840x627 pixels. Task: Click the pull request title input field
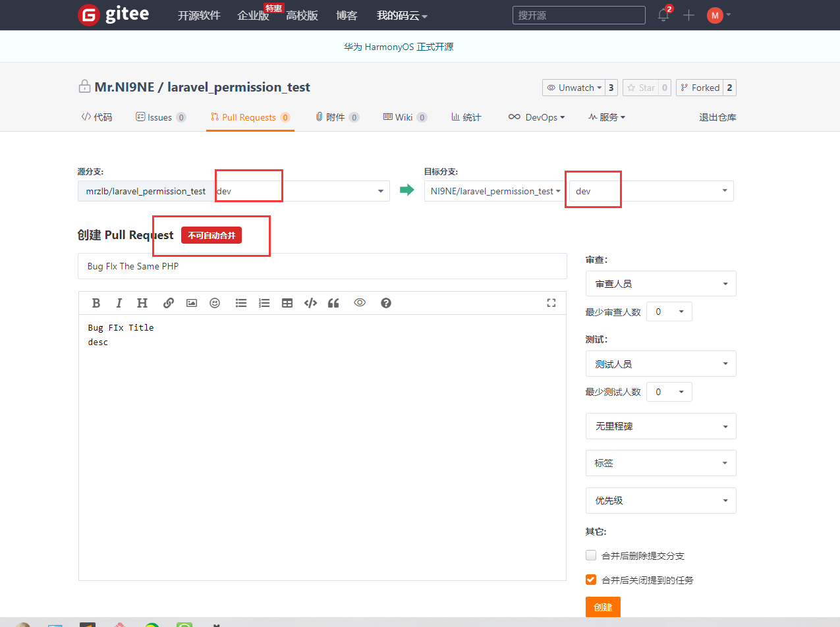[x=322, y=266]
